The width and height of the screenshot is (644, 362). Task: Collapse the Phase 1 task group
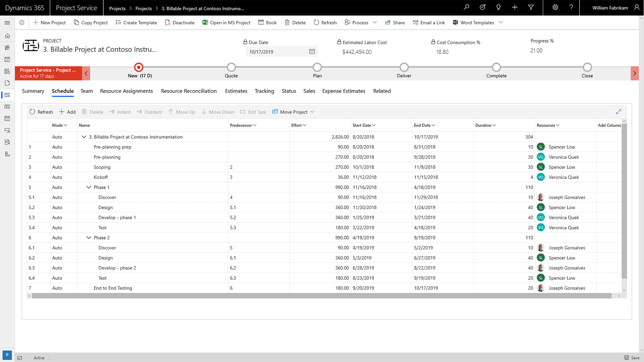89,187
